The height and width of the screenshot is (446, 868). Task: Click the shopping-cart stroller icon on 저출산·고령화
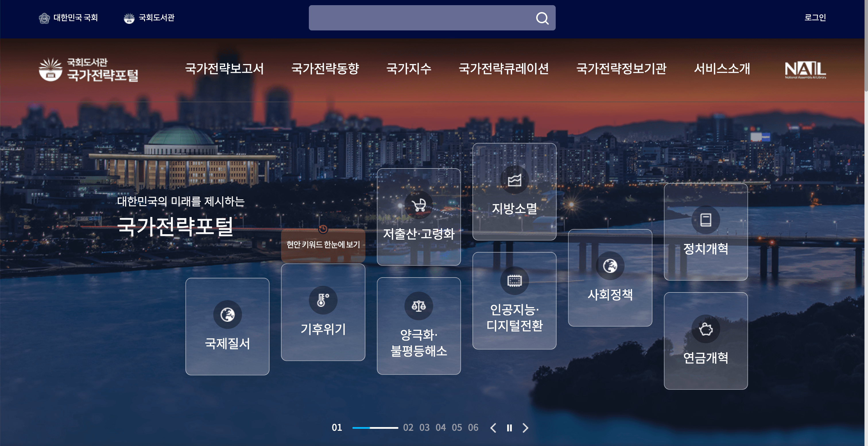point(418,205)
